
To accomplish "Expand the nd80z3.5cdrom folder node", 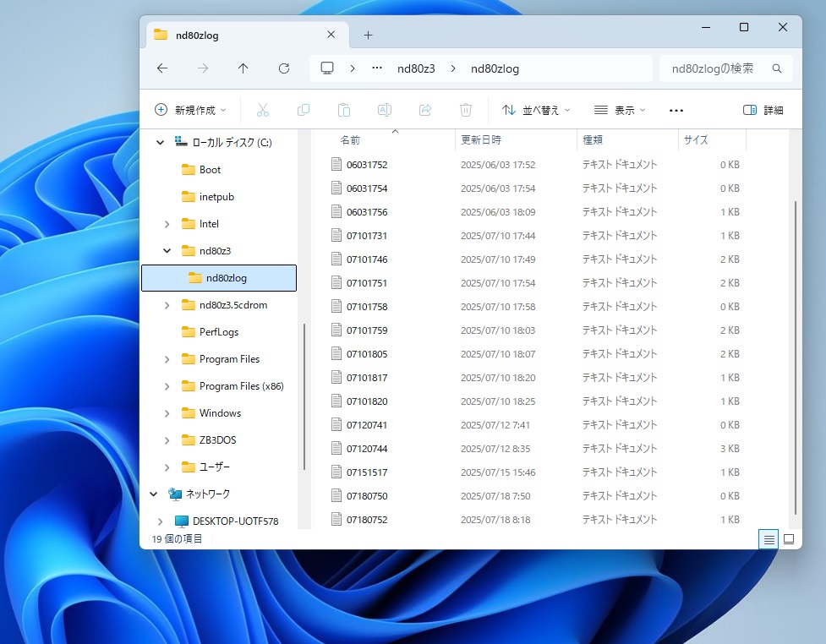I will (167, 305).
